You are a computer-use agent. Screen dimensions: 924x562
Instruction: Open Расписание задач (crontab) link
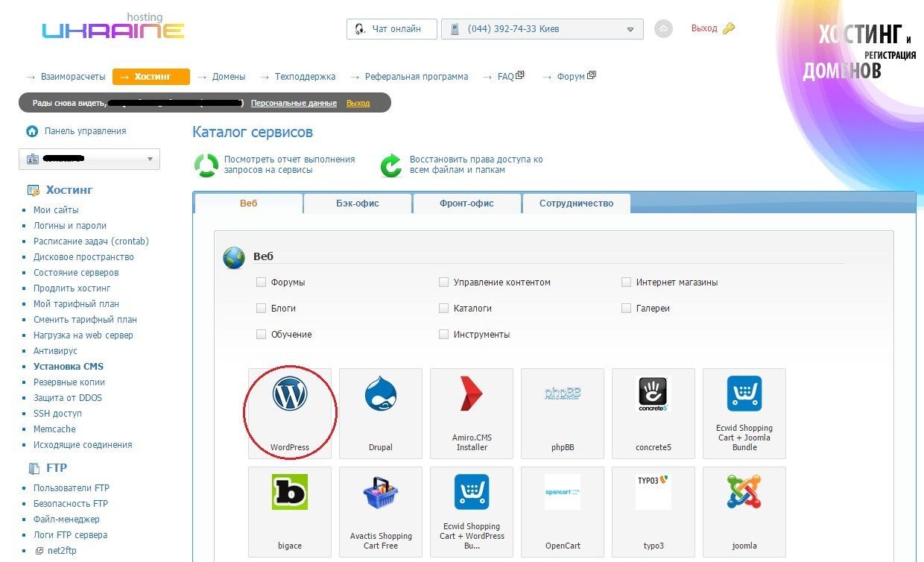point(91,241)
